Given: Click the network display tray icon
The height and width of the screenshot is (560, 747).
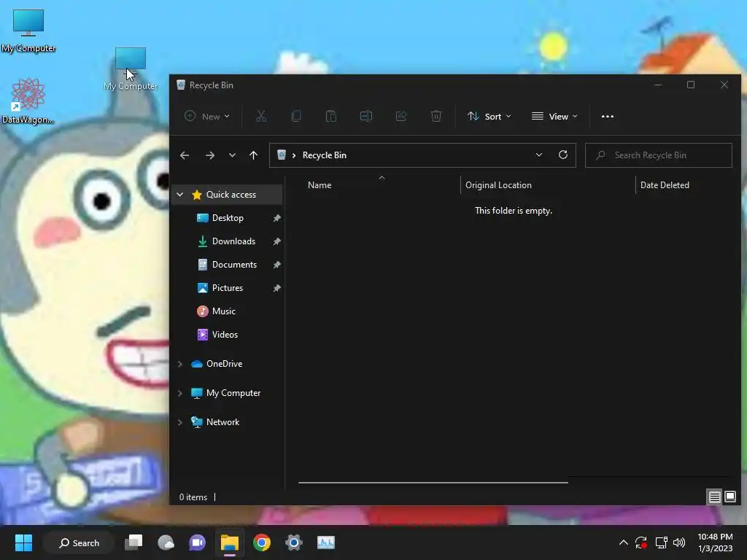Looking at the screenshot, I should 661,542.
